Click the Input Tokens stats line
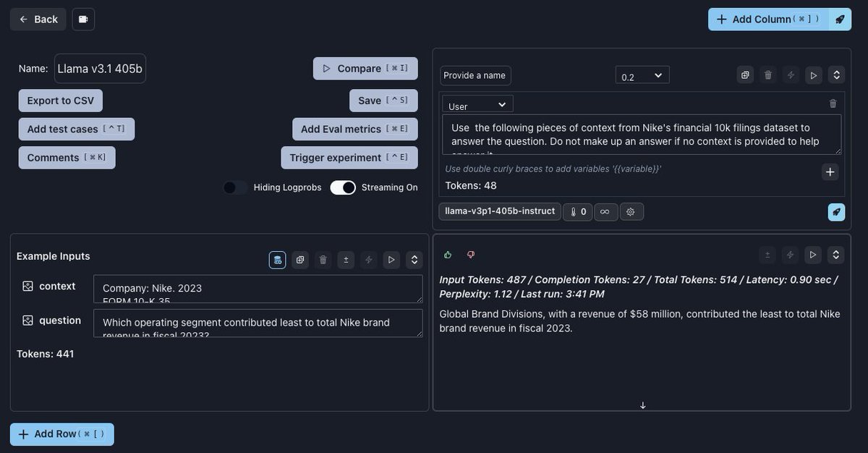The width and height of the screenshot is (868, 453). point(639,287)
